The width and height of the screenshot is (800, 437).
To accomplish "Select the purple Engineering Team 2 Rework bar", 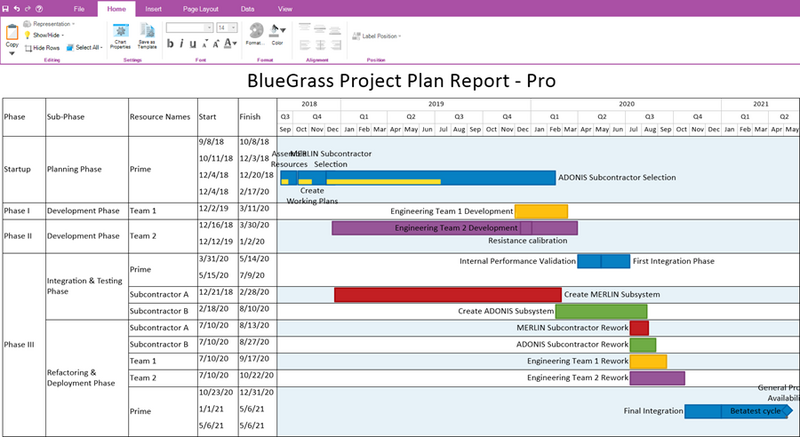I will [657, 378].
